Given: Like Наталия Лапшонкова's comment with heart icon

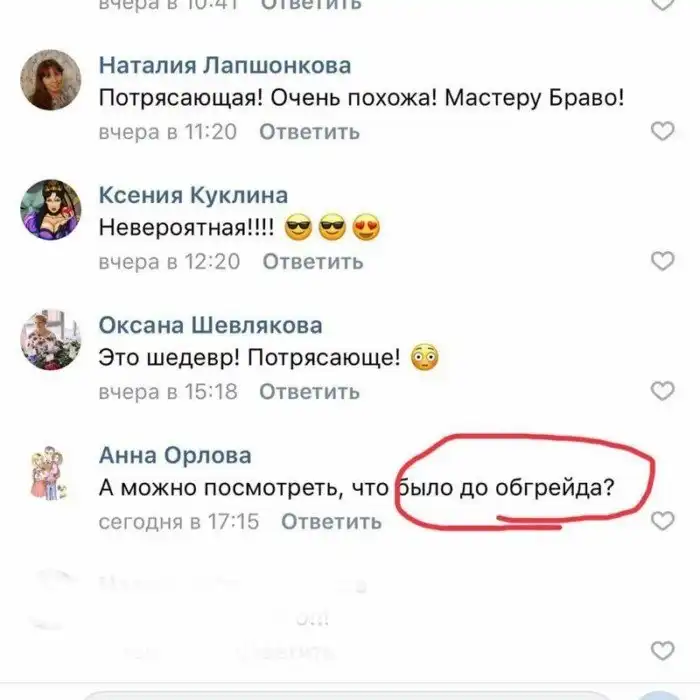Looking at the screenshot, I should click(x=662, y=131).
